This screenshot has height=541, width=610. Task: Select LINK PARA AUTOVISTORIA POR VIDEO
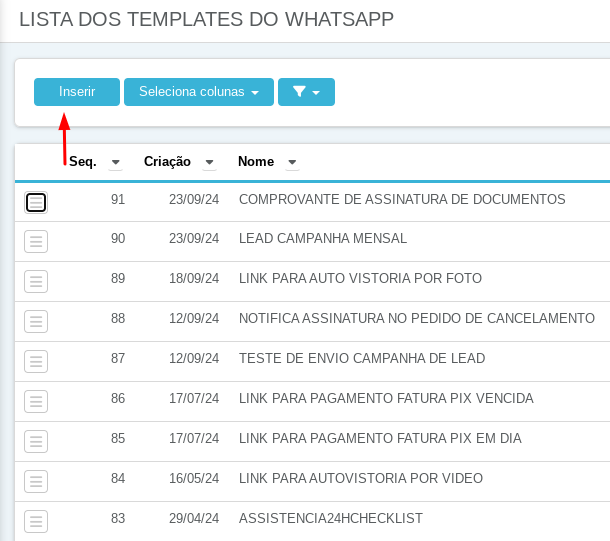(361, 478)
